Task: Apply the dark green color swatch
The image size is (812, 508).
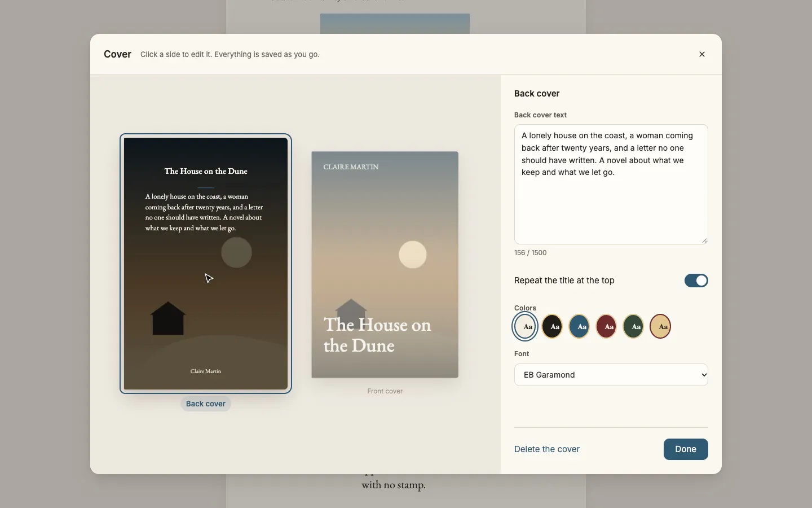Action: [x=634, y=326]
